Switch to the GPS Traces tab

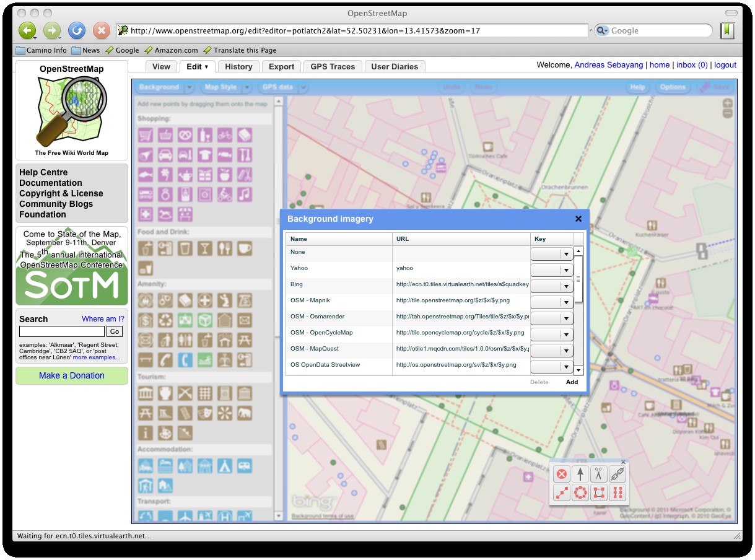click(x=333, y=67)
